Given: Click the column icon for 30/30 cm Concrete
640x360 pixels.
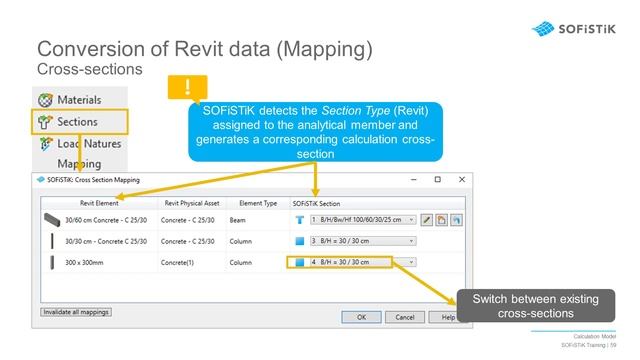Looking at the screenshot, I should tap(52, 241).
